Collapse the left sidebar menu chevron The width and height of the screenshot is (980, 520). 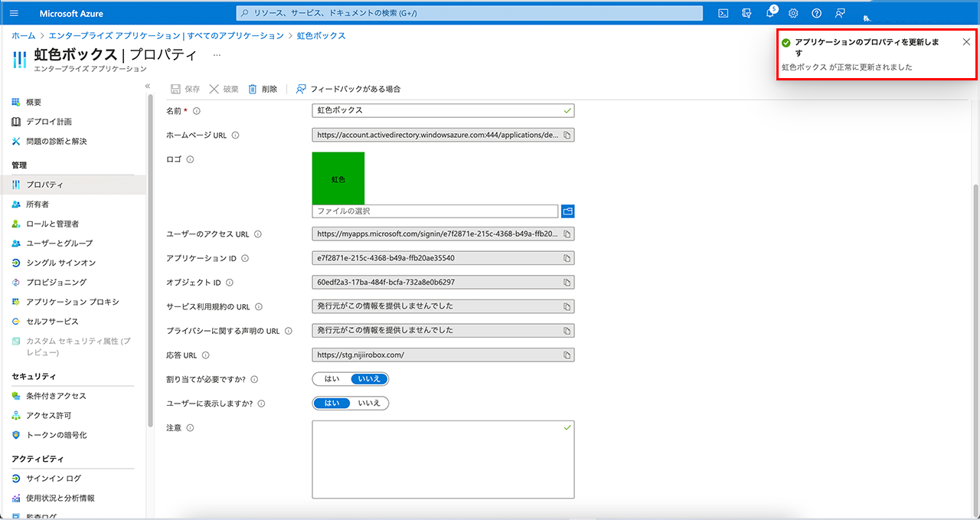click(x=148, y=86)
